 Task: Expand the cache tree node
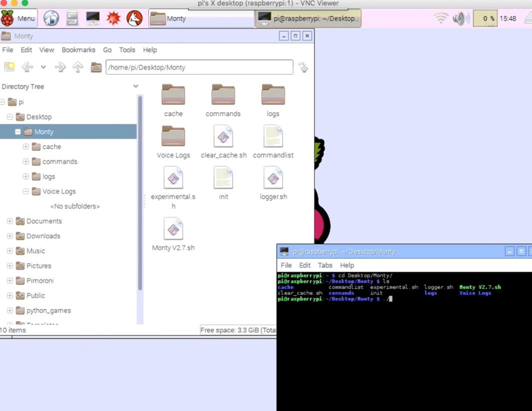pyautogui.click(x=26, y=147)
